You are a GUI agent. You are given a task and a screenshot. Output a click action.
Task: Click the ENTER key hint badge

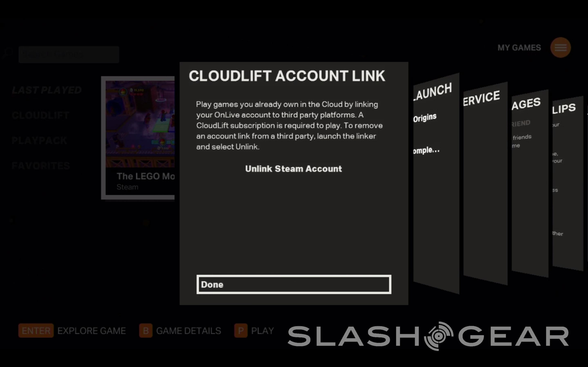pyautogui.click(x=36, y=331)
